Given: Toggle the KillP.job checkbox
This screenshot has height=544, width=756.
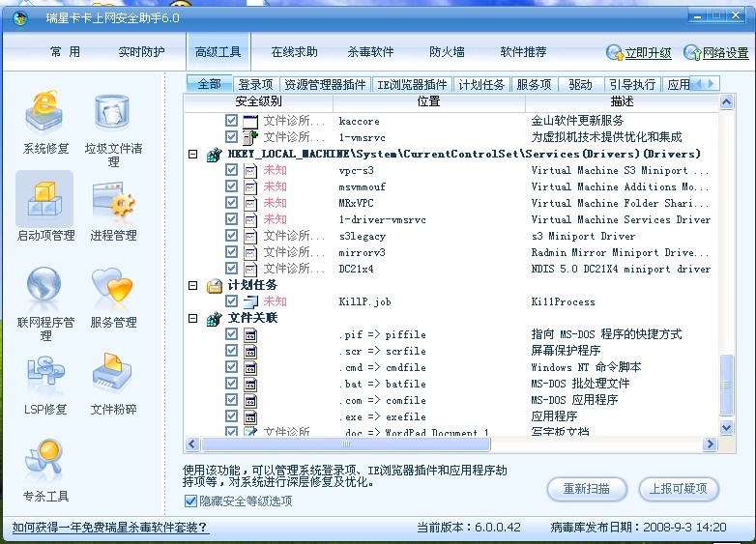Looking at the screenshot, I should pos(231,301).
